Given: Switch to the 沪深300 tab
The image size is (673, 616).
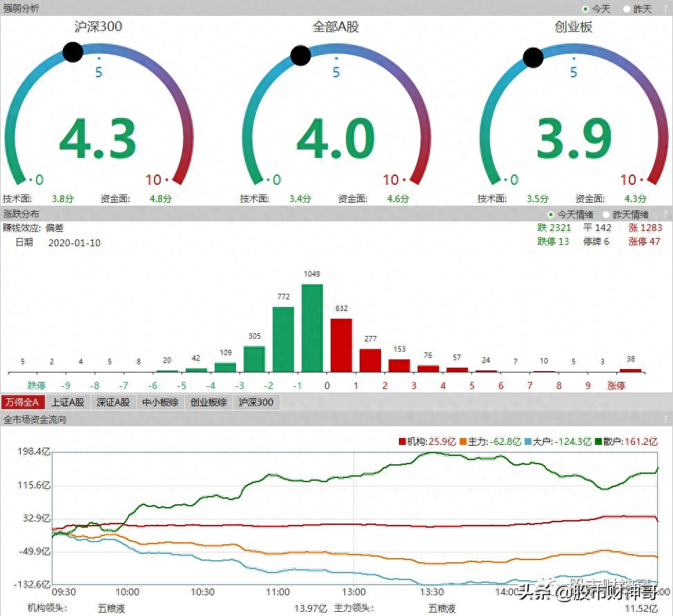Looking at the screenshot, I should [x=256, y=402].
